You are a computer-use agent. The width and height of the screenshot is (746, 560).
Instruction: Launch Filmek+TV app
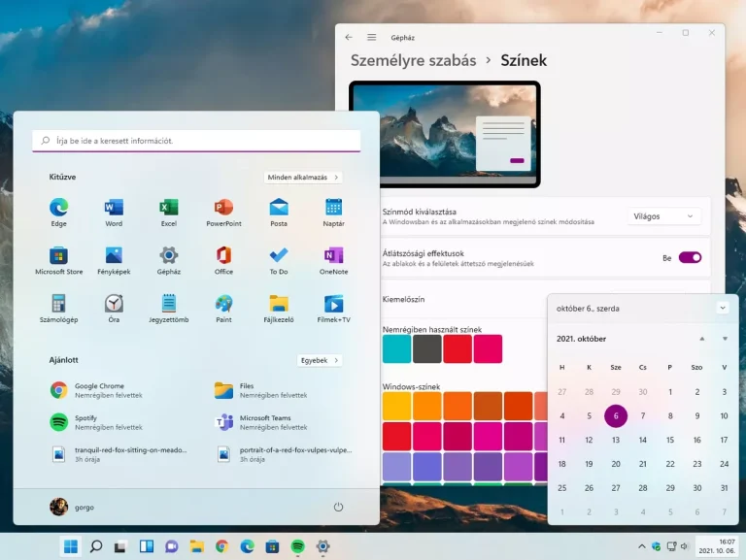[333, 309]
